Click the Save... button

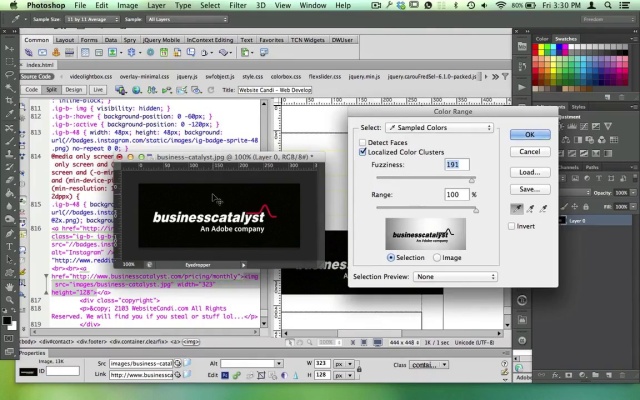coord(530,189)
